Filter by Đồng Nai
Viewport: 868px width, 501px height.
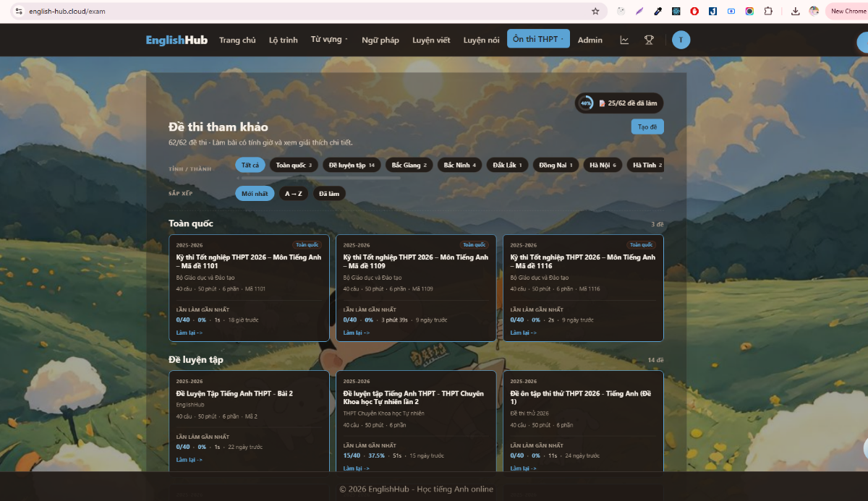(x=556, y=165)
